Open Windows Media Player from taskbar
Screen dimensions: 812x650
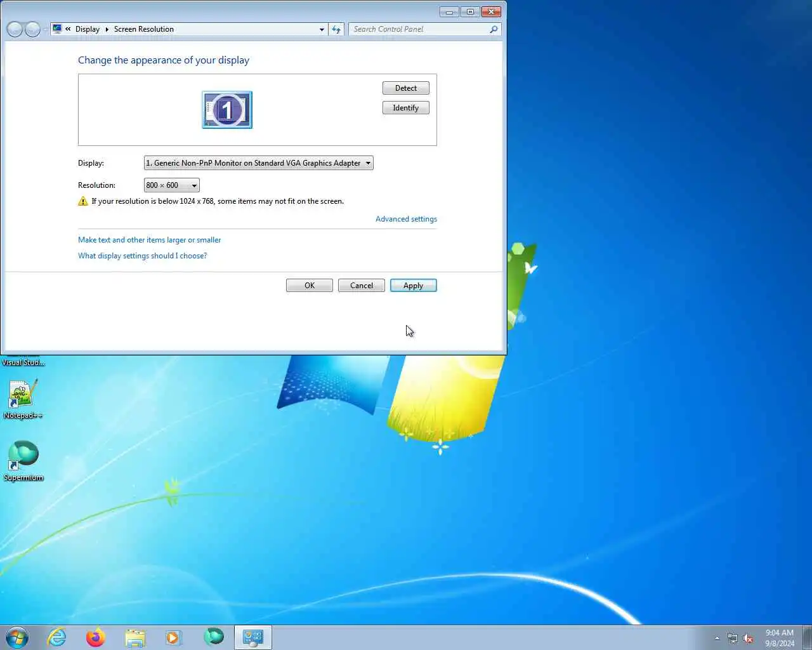173,637
